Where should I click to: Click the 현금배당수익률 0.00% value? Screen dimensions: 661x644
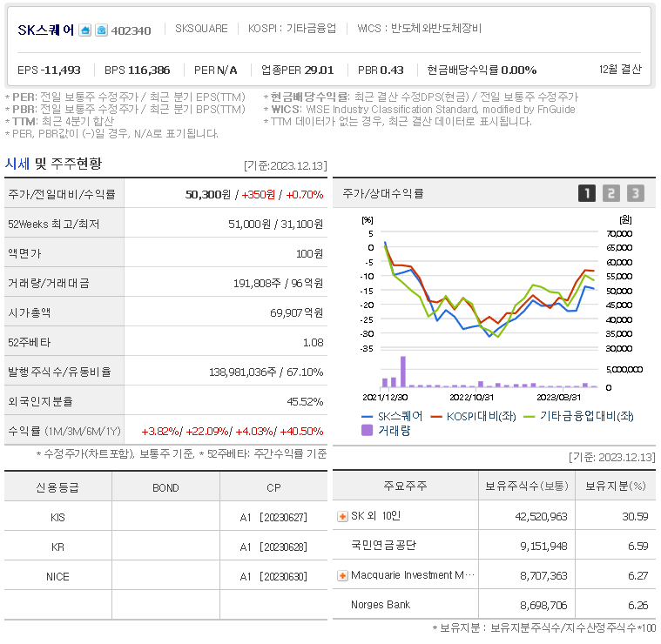482,70
